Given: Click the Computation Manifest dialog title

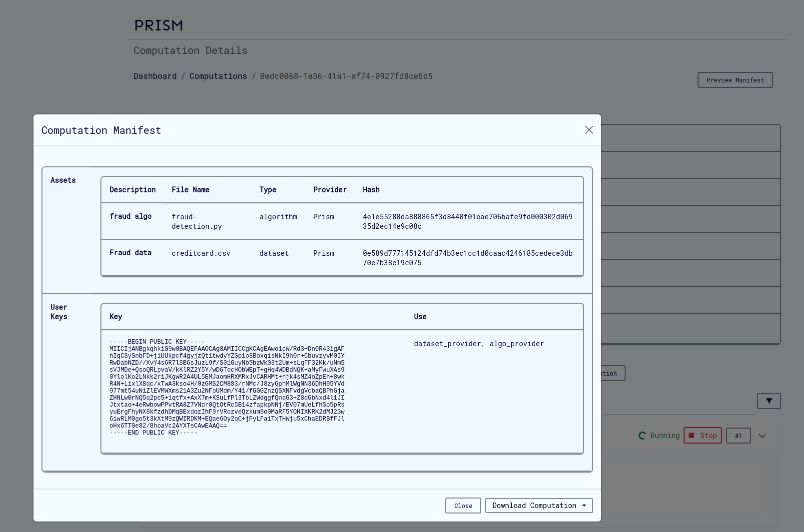Looking at the screenshot, I should coord(101,130).
